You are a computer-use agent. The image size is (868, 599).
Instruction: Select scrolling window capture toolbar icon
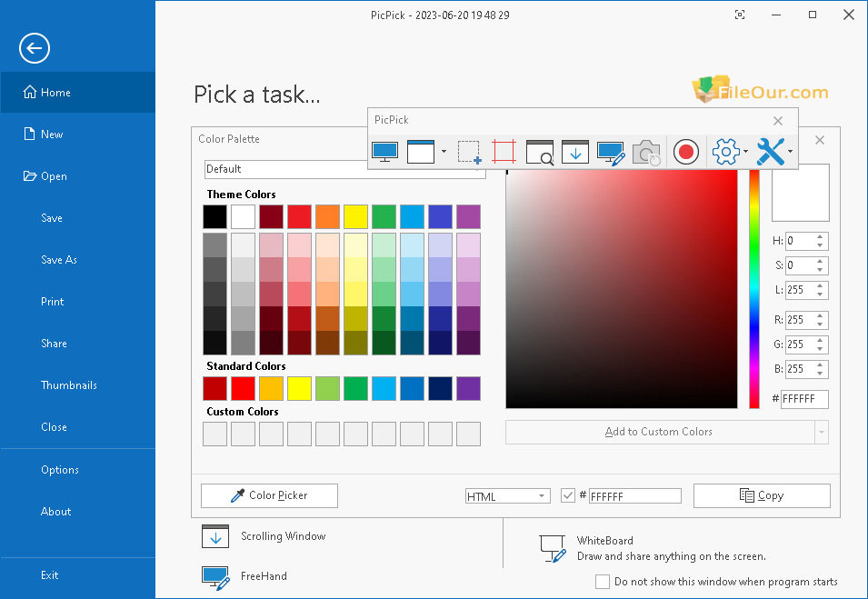point(575,152)
